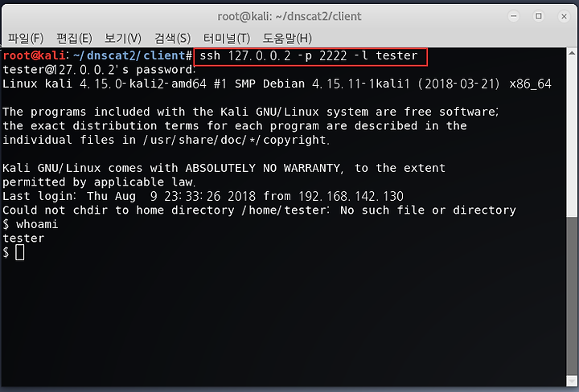Click 'Could not chdir to home directory' line

[259, 210]
